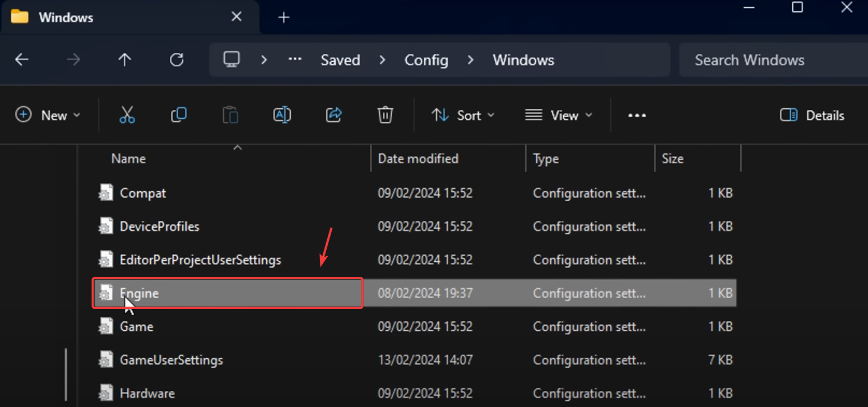Click the Delete trash icon
The height and width of the screenshot is (407, 868).
[385, 115]
